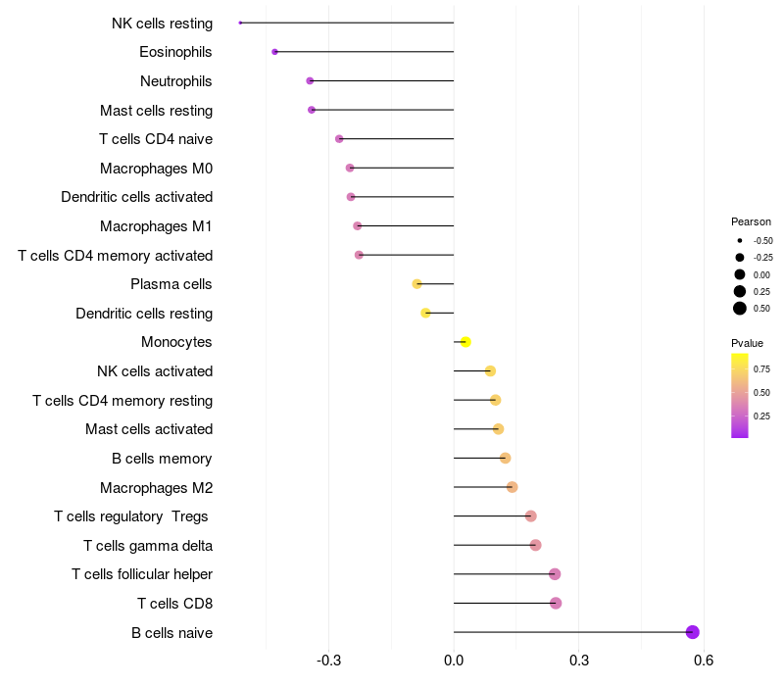Select the Eosinophils lollipop dot
This screenshot has height=686, width=784.
click(274, 52)
